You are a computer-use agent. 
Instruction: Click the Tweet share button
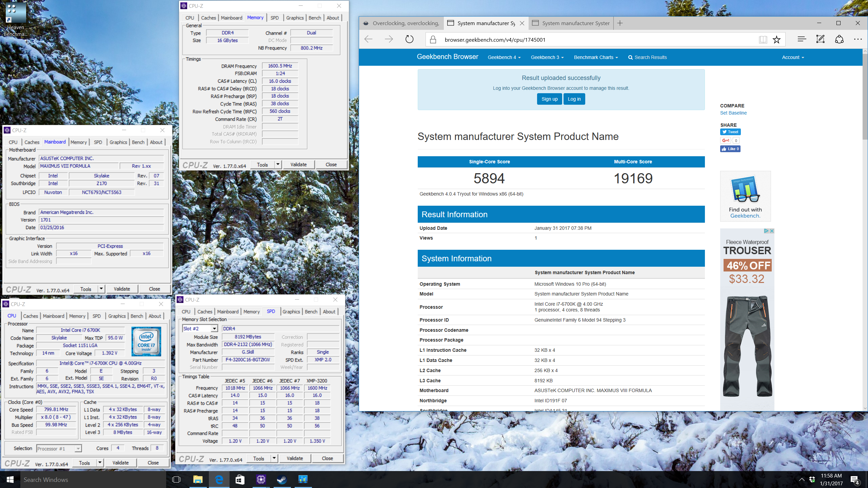[730, 132]
